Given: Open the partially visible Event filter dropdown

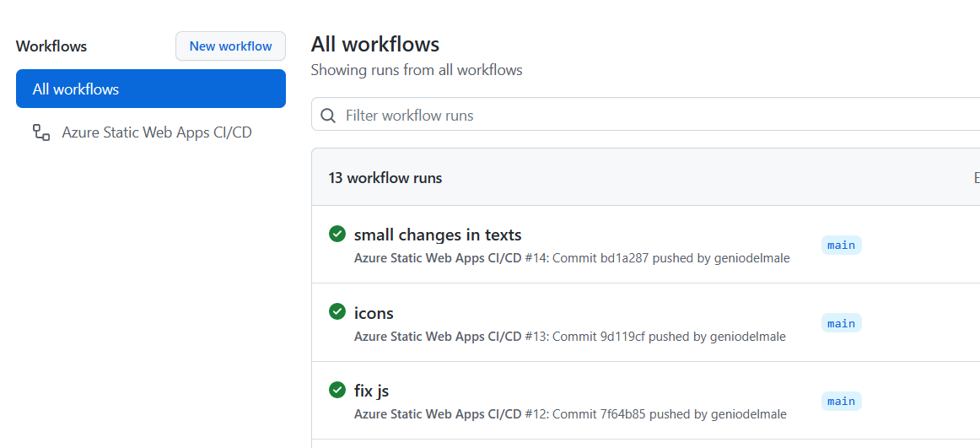Looking at the screenshot, I should [977, 178].
